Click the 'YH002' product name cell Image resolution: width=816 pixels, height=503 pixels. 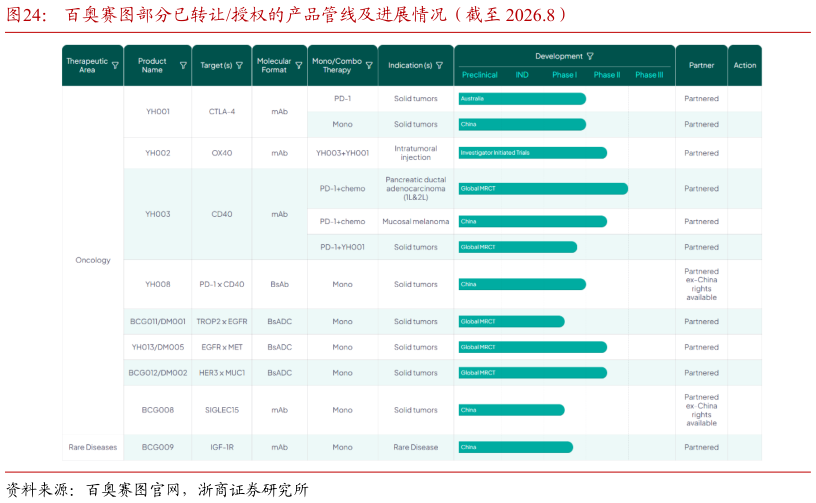click(x=158, y=153)
